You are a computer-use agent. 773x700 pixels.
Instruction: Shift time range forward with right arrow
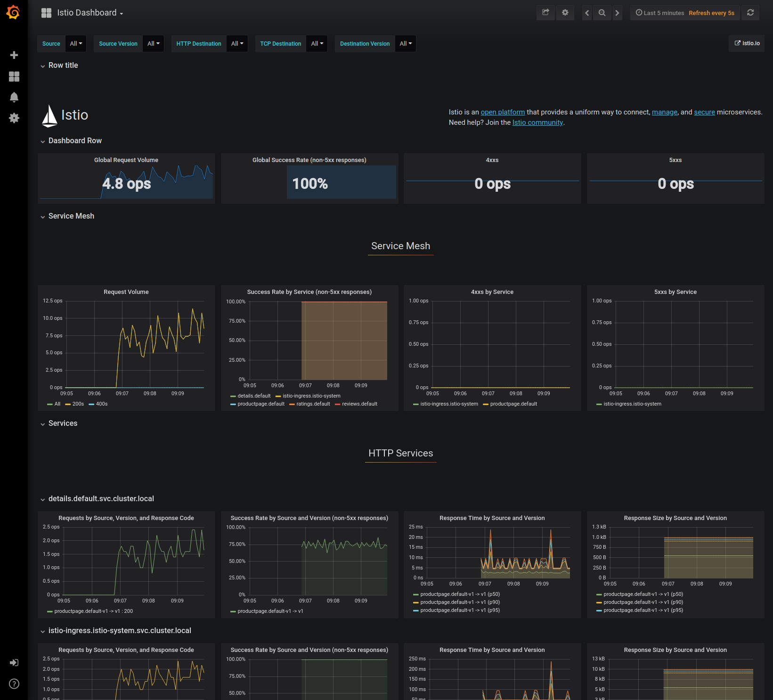[617, 13]
